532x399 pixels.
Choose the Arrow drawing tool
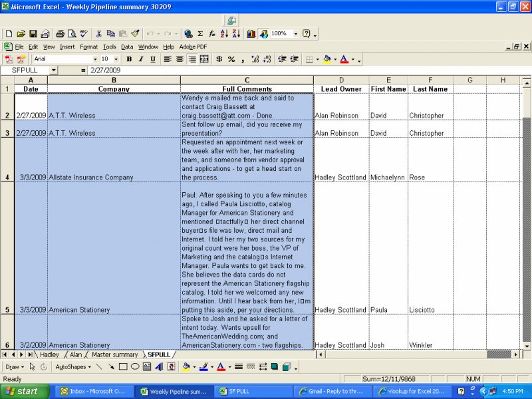click(111, 367)
